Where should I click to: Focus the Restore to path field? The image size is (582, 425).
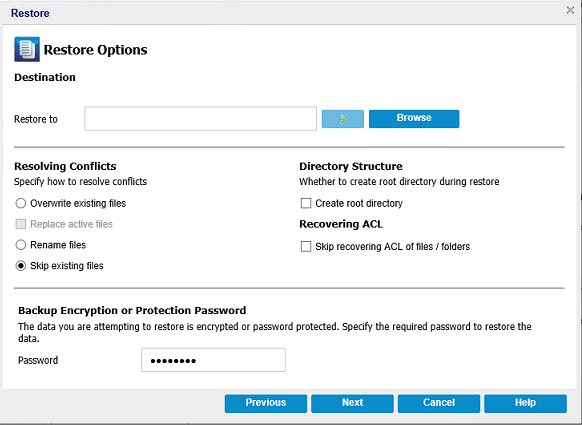(200, 119)
